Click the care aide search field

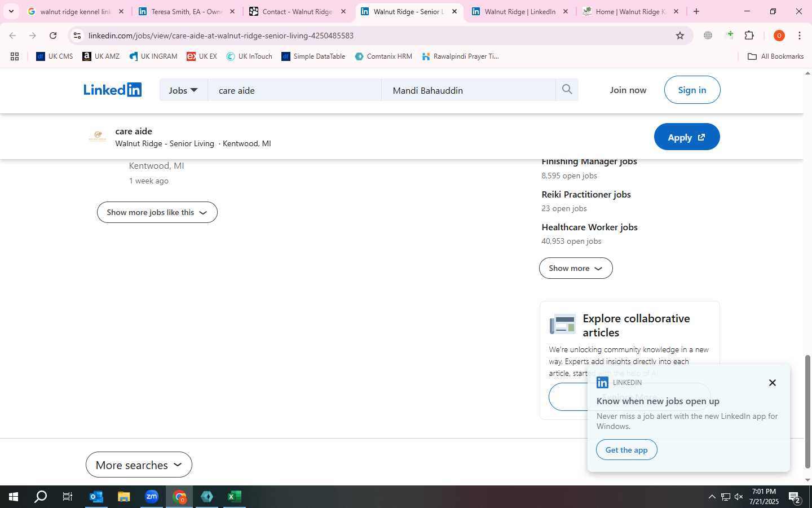(x=294, y=90)
